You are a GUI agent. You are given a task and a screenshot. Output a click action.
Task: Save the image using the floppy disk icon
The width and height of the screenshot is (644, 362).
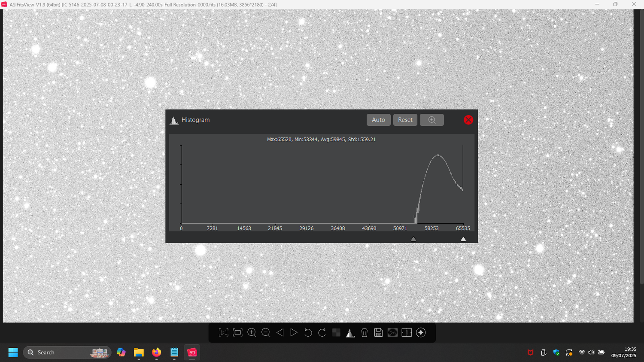tap(378, 333)
